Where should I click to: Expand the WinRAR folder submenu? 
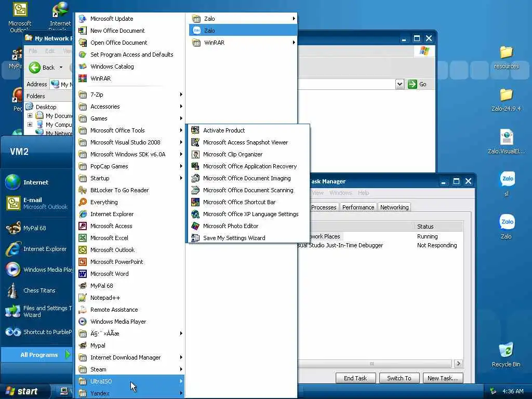tap(243, 43)
